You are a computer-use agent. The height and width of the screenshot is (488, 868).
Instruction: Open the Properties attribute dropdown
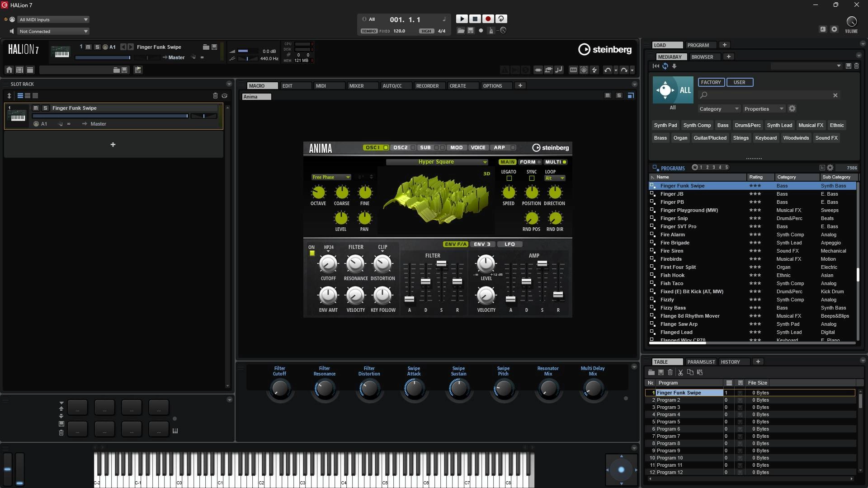coord(764,109)
